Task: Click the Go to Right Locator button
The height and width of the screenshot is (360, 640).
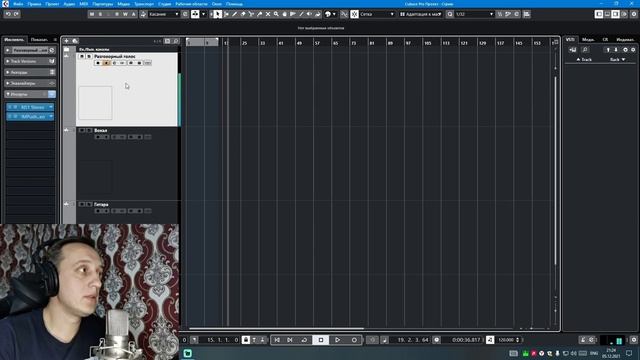Action: (x=290, y=340)
